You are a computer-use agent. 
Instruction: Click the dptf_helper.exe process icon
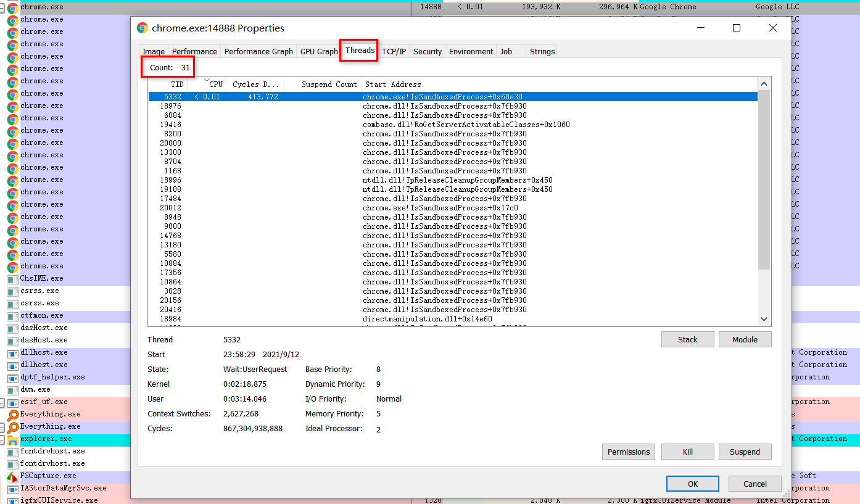click(12, 378)
